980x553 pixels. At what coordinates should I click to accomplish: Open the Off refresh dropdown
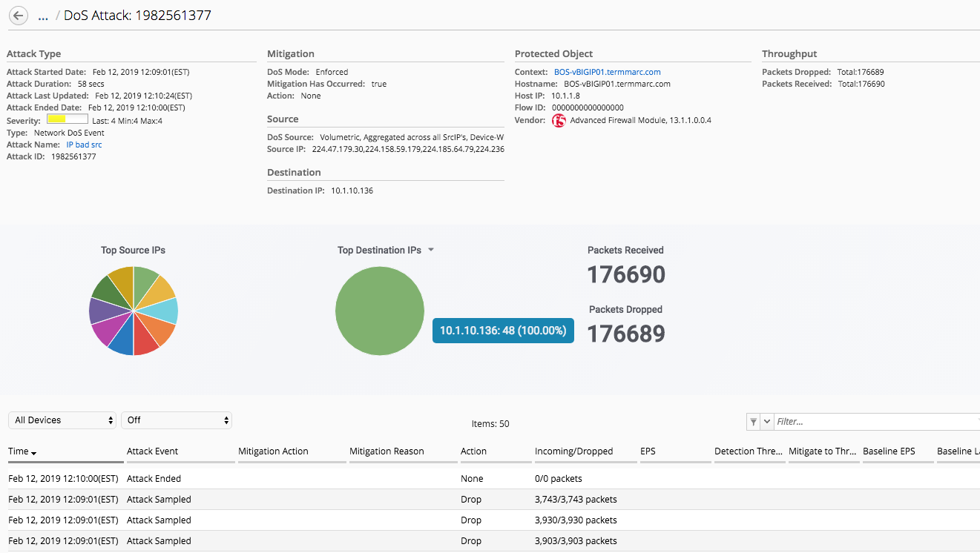pyautogui.click(x=177, y=420)
